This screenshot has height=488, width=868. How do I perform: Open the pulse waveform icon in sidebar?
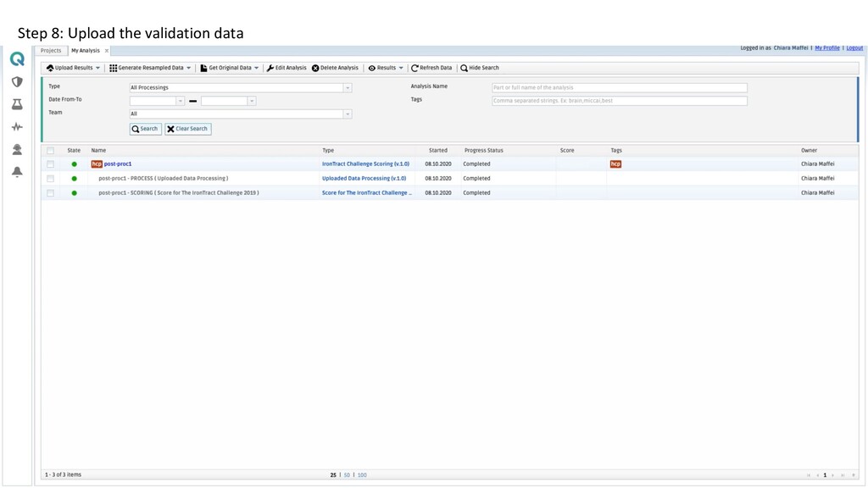click(17, 127)
